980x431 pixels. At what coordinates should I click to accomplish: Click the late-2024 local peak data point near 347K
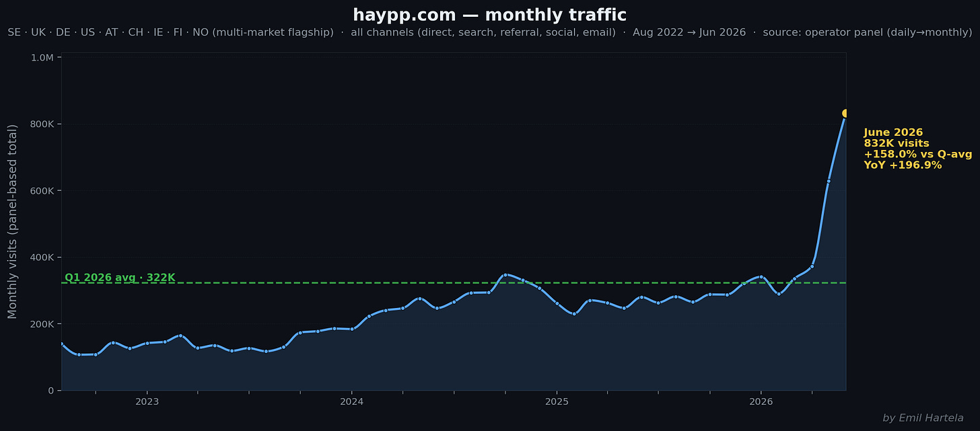[505, 274]
